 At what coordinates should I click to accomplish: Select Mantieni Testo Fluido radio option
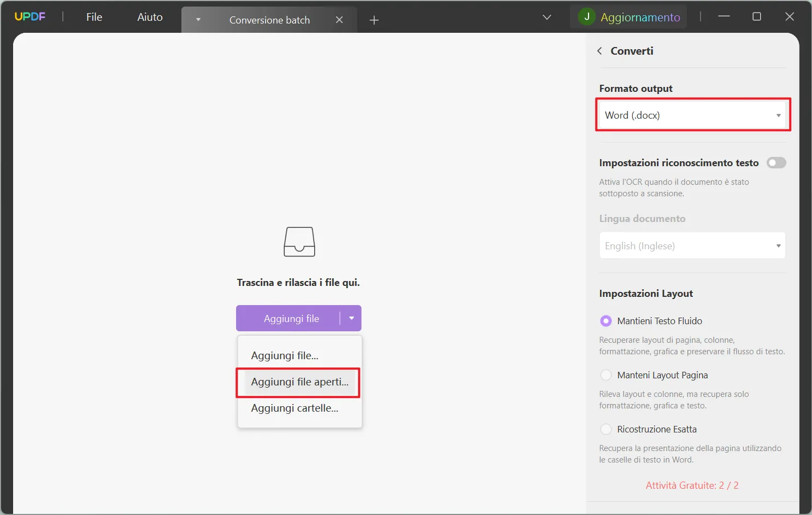[605, 321]
